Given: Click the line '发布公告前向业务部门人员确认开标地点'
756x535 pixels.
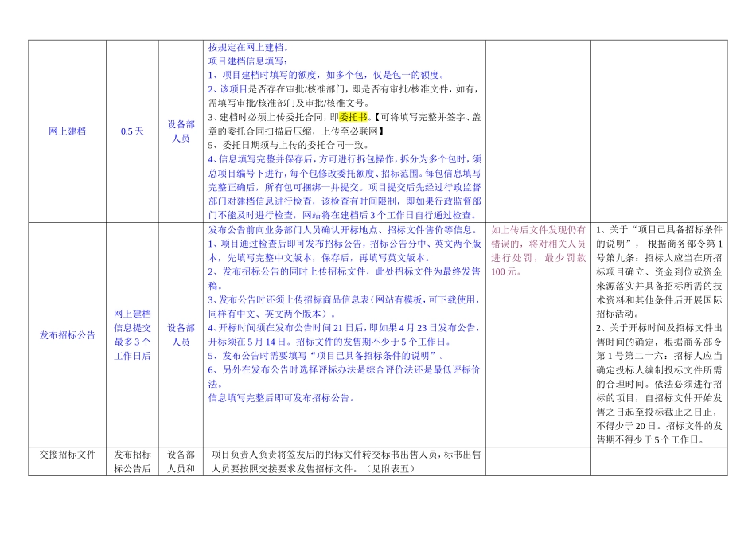Looking at the screenshot, I should point(345,229).
